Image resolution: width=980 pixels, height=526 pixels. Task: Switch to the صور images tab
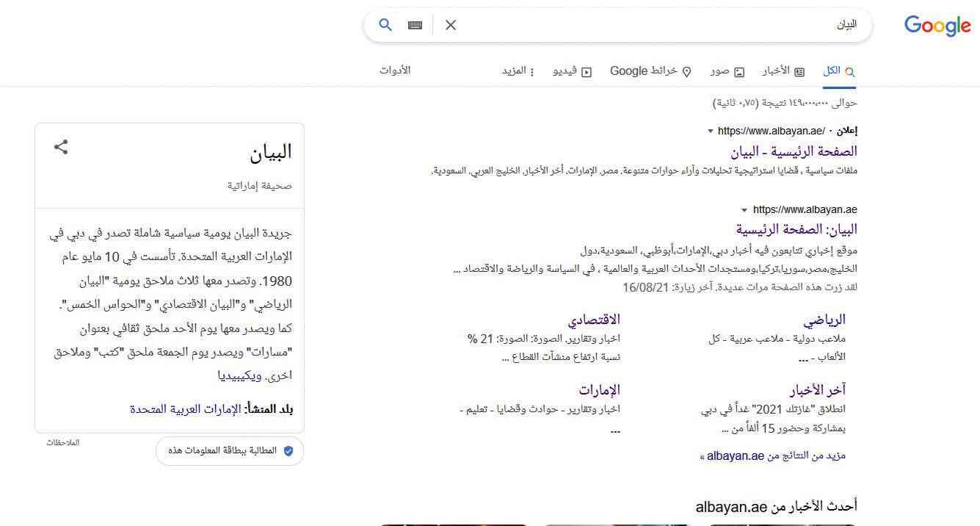[727, 71]
